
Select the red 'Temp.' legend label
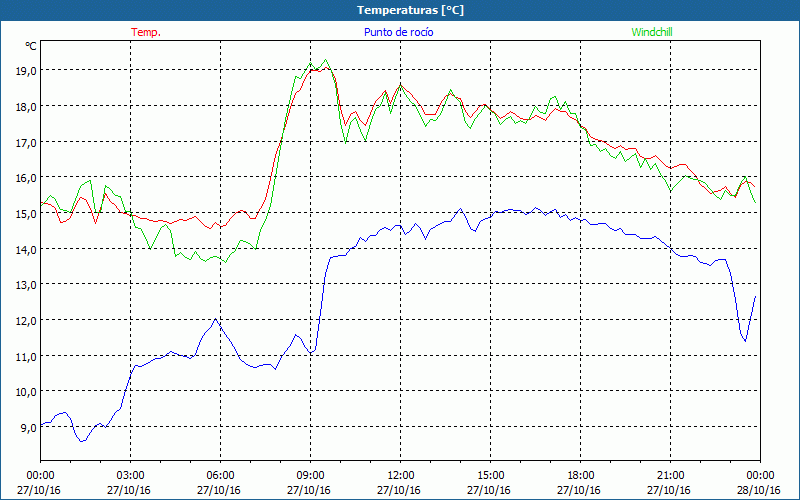click(x=146, y=32)
